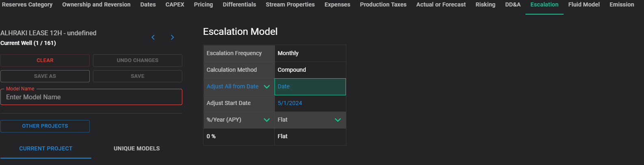Expand the Adjust All from Date chevron
Image resolution: width=644 pixels, height=165 pixels.
coord(267,87)
